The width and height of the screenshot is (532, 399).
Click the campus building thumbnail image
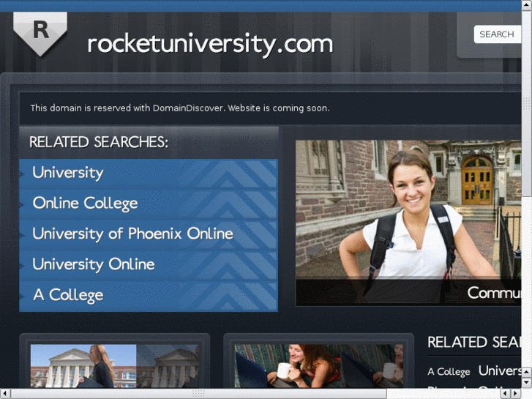coord(115,366)
